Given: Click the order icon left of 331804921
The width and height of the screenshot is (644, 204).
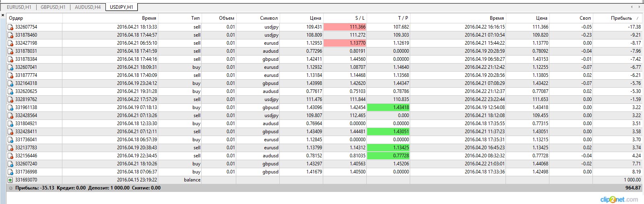Looking at the screenshot, I should (10, 124).
